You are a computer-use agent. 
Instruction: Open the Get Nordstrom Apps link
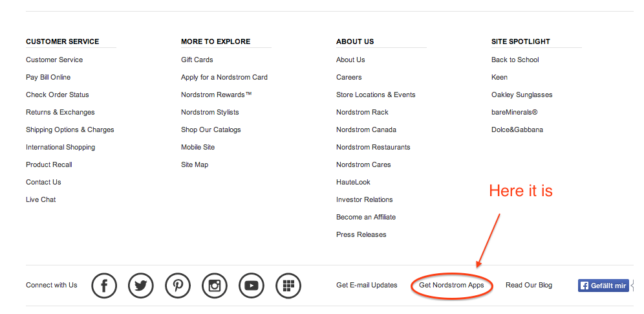coord(451,286)
